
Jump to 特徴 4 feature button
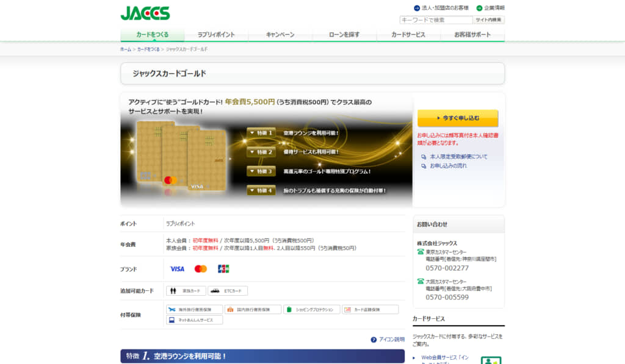(261, 190)
